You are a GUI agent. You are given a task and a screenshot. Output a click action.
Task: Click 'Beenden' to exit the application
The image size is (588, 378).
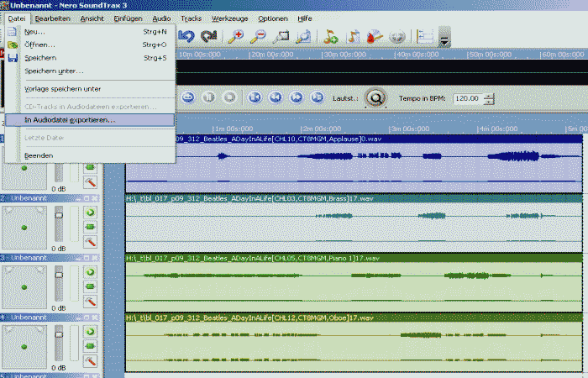(x=39, y=155)
